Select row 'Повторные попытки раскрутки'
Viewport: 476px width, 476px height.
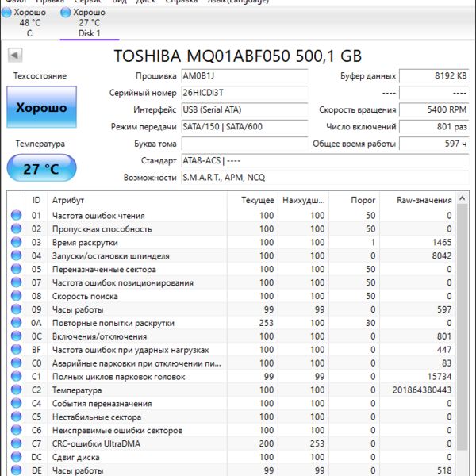tap(232, 323)
